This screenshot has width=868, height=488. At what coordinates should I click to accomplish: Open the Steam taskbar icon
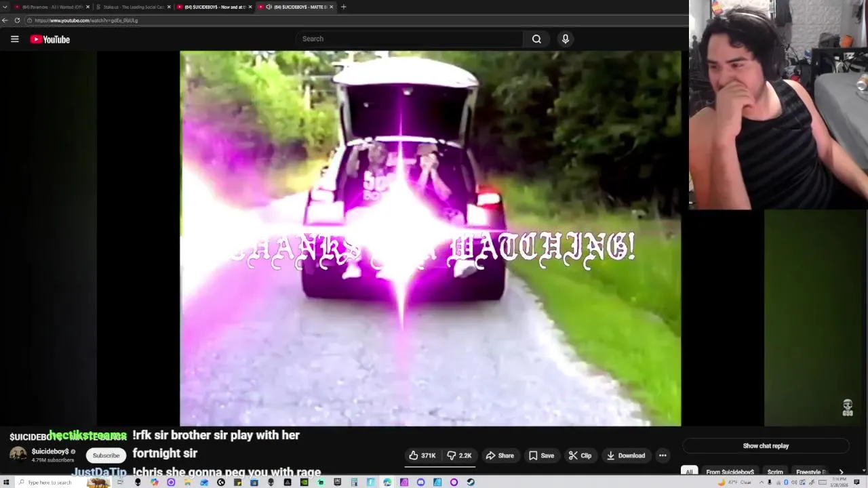coord(471,483)
